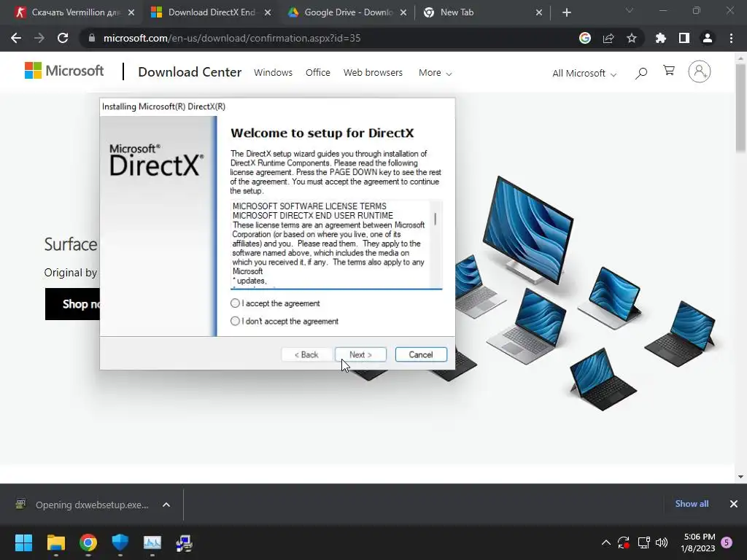Open the Chrome profile icon
The width and height of the screenshot is (747, 560).
[708, 38]
